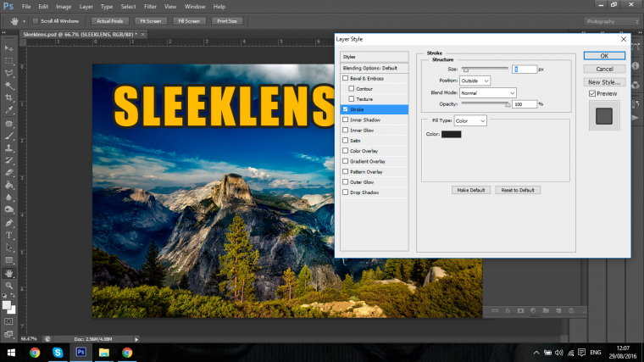Enable the Pattern Overlay checkbox
This screenshot has width=644, height=362.
click(x=346, y=171)
